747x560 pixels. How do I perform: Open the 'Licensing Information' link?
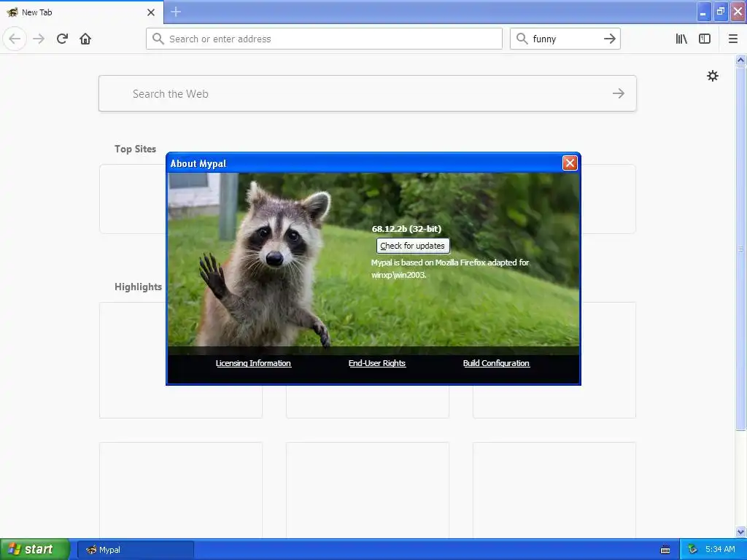coord(253,363)
